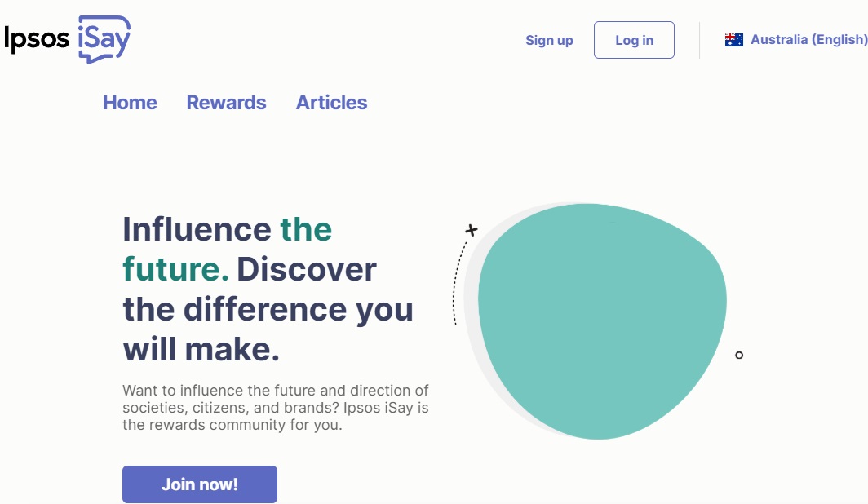
Task: Click the Ipsos wordmark in the header
Action: tap(37, 39)
